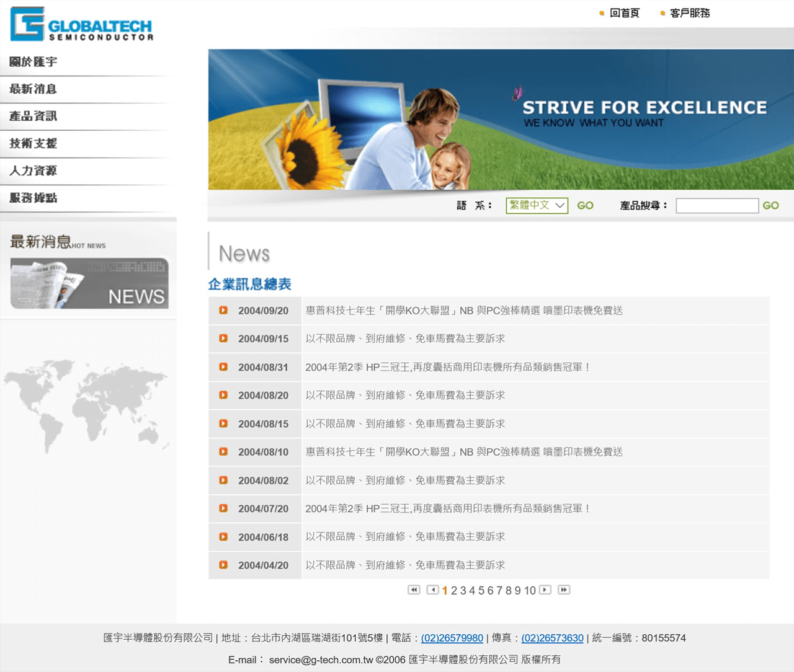Click GO button next to language selector
Screen dimensions: 794x672
585,206
